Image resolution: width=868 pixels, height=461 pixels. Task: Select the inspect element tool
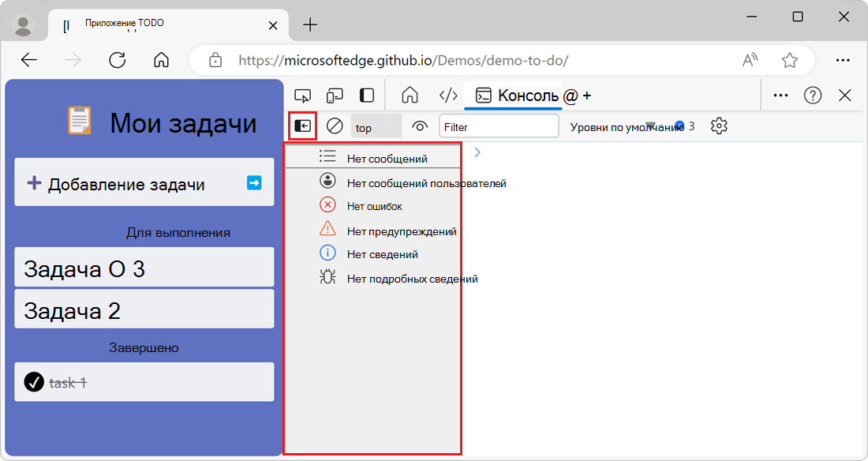tap(303, 95)
